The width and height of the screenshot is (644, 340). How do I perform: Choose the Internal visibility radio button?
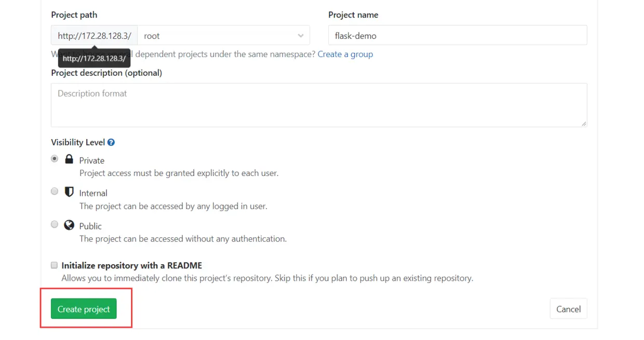pos(55,192)
